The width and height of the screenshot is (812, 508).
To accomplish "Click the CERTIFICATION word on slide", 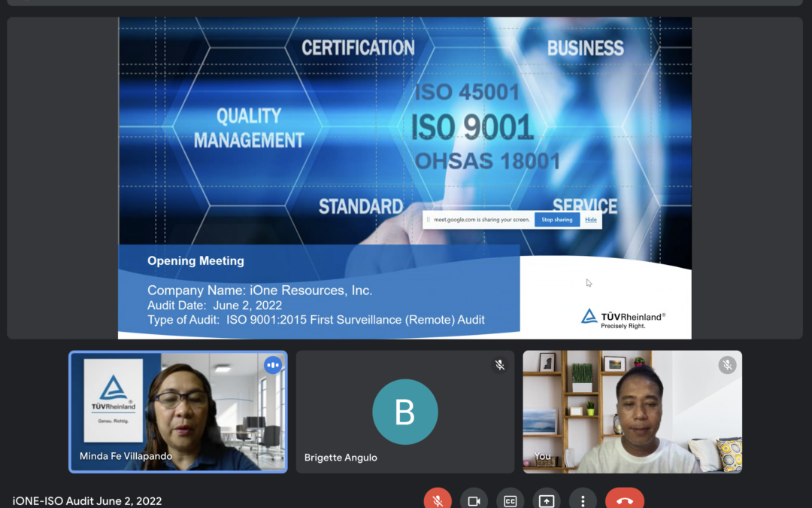I will coord(359,47).
